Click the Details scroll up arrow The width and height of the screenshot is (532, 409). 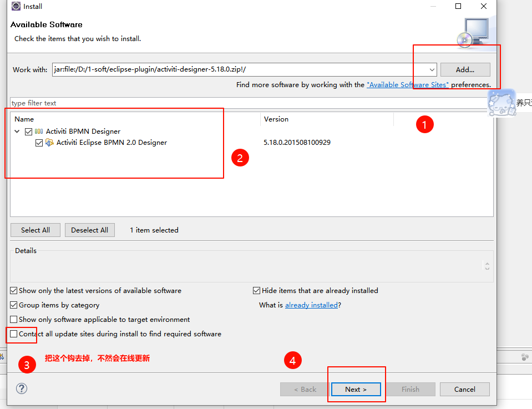(487, 264)
